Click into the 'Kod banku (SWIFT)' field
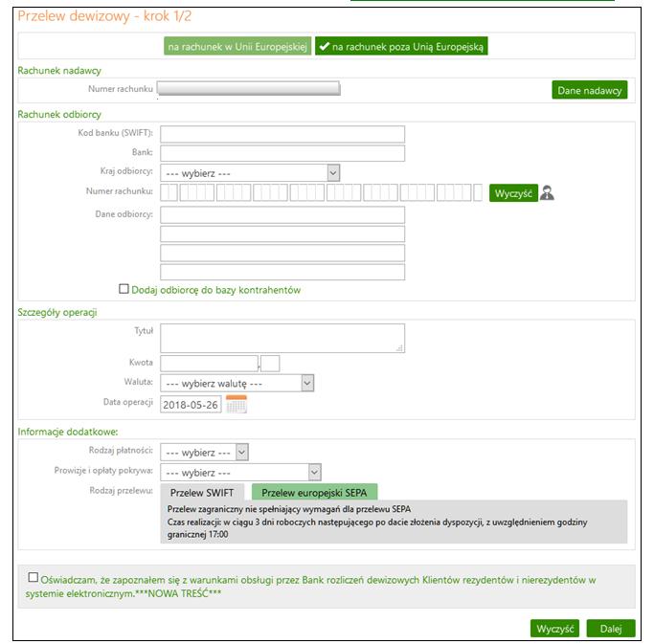 coord(282,134)
